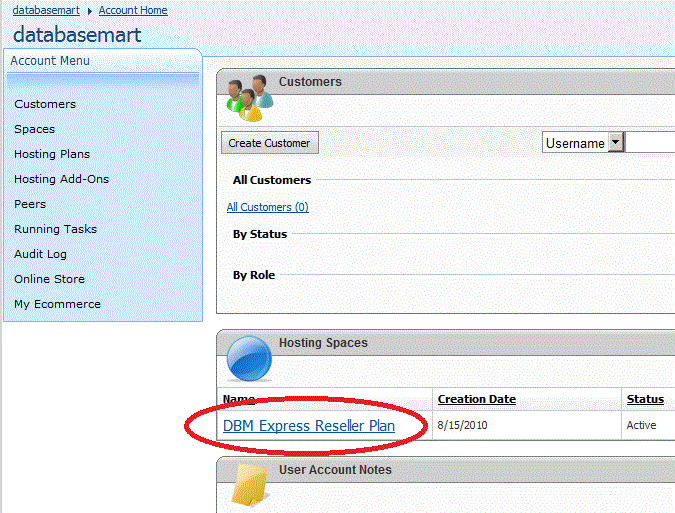The width and height of the screenshot is (675, 513).
Task: Click the Account Menu header
Action: coord(50,61)
